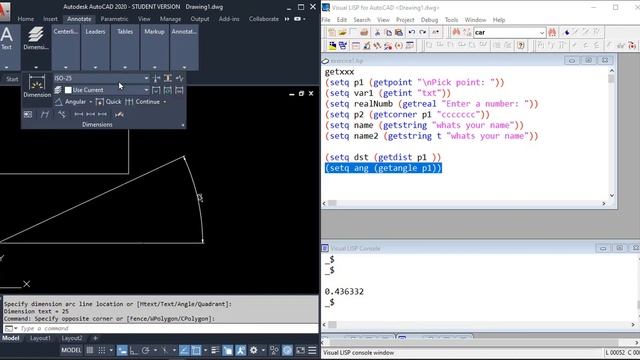Viewport: 640px width, 360px height.
Task: Click the Angular dimension icon
Action: (59, 102)
